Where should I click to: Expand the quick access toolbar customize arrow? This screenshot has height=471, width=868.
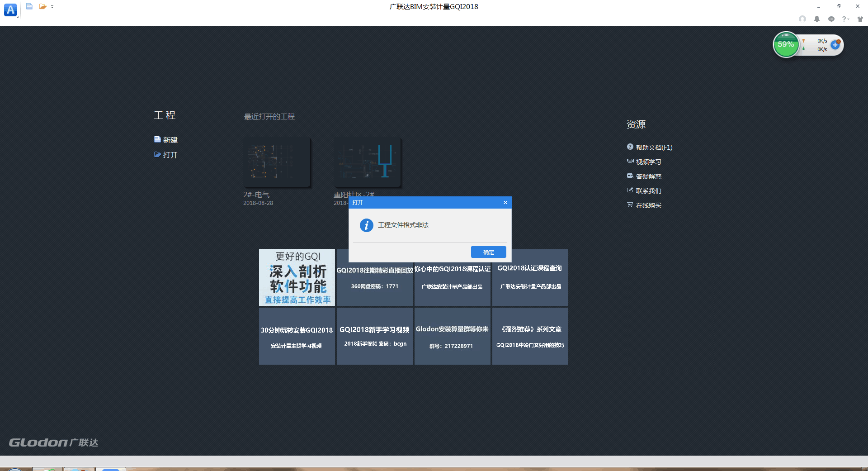pyautogui.click(x=52, y=7)
